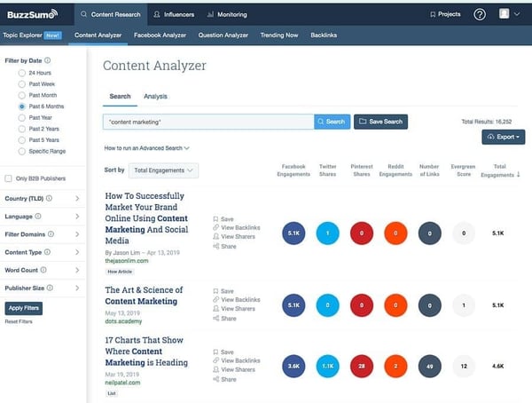The image size is (532, 403).
Task: Open the Trending Now tab
Action: [x=279, y=35]
